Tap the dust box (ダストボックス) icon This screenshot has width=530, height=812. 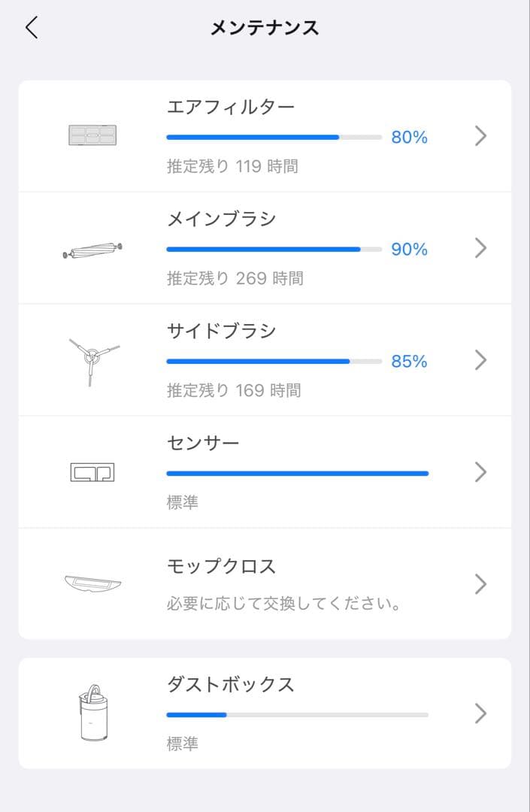[92, 714]
